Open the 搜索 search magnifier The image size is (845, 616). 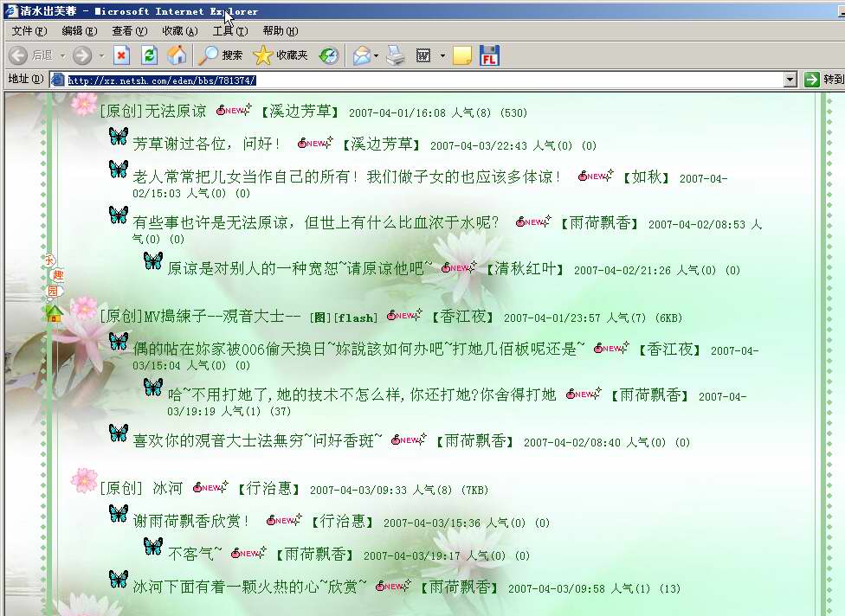(x=208, y=55)
